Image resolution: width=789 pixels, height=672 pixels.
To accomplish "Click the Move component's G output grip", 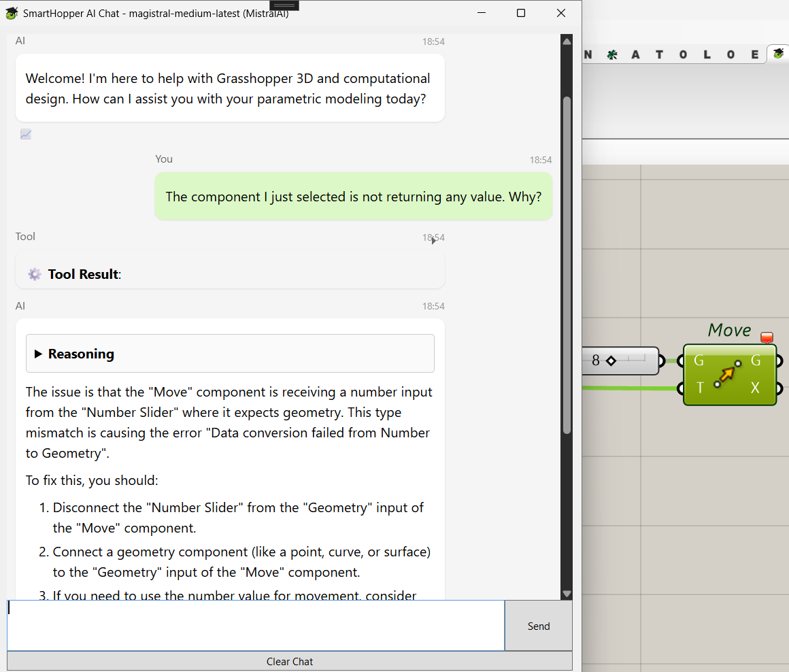I will pyautogui.click(x=779, y=360).
